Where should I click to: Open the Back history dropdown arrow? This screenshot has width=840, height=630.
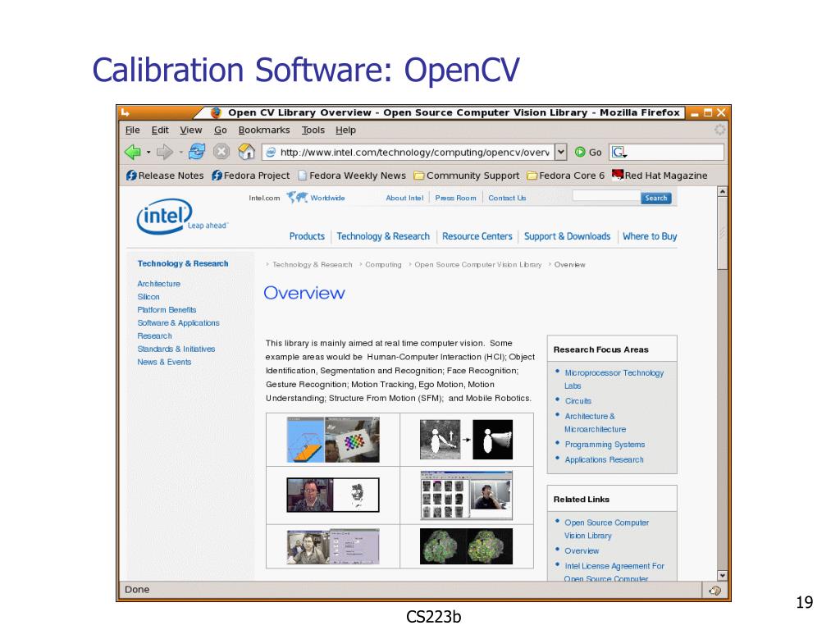coord(148,152)
